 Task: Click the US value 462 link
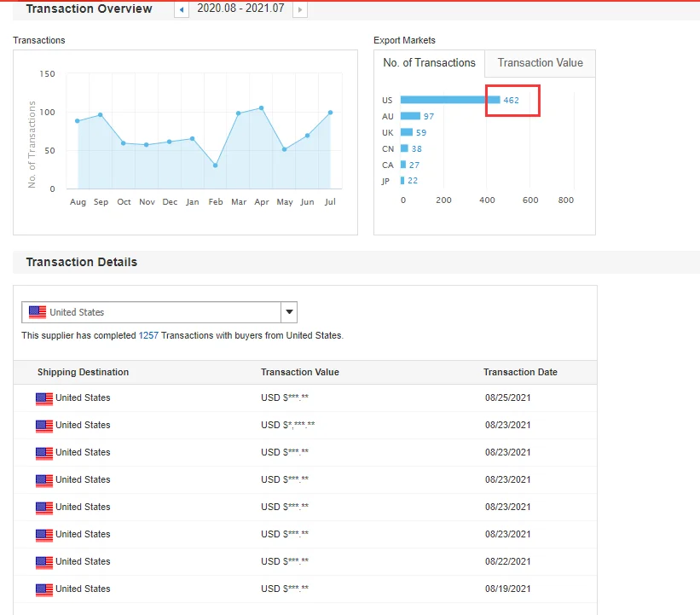[x=511, y=101]
